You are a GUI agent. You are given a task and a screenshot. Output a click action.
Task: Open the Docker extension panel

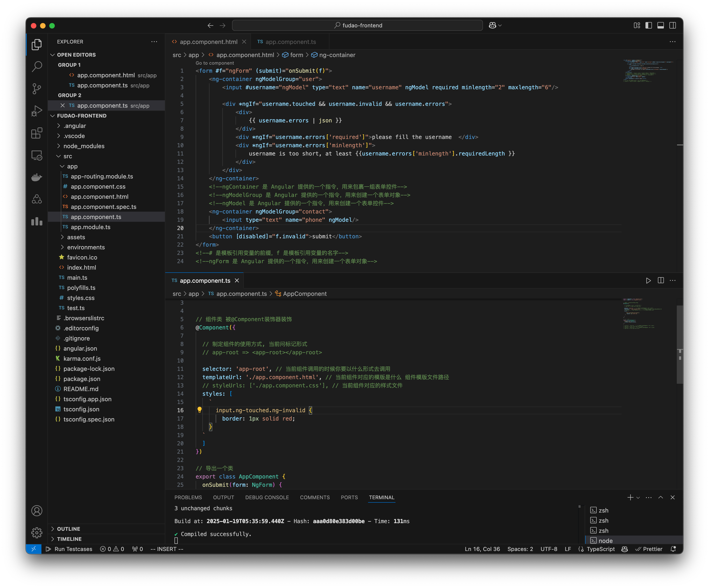(x=37, y=177)
